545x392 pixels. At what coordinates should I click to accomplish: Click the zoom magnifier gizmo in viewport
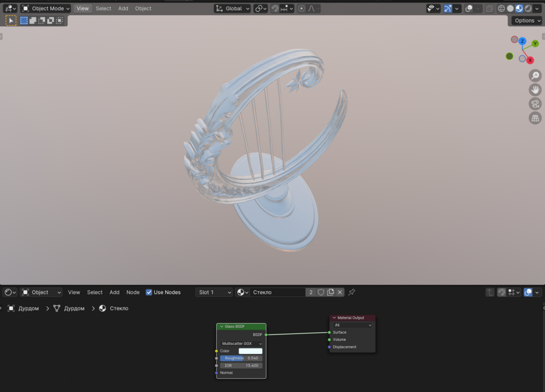pos(535,76)
